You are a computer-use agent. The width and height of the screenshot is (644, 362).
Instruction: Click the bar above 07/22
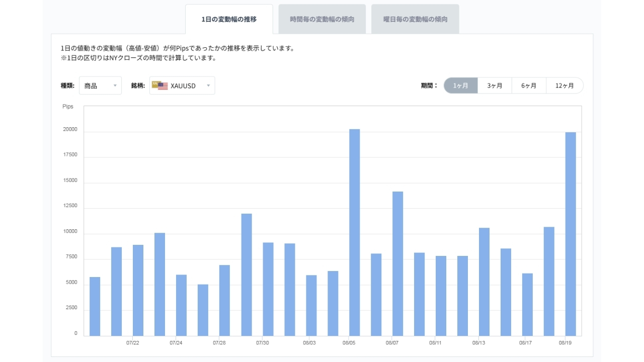(x=138, y=290)
